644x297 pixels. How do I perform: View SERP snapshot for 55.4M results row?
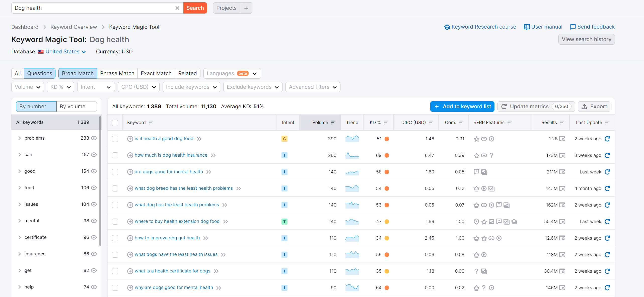click(562, 222)
